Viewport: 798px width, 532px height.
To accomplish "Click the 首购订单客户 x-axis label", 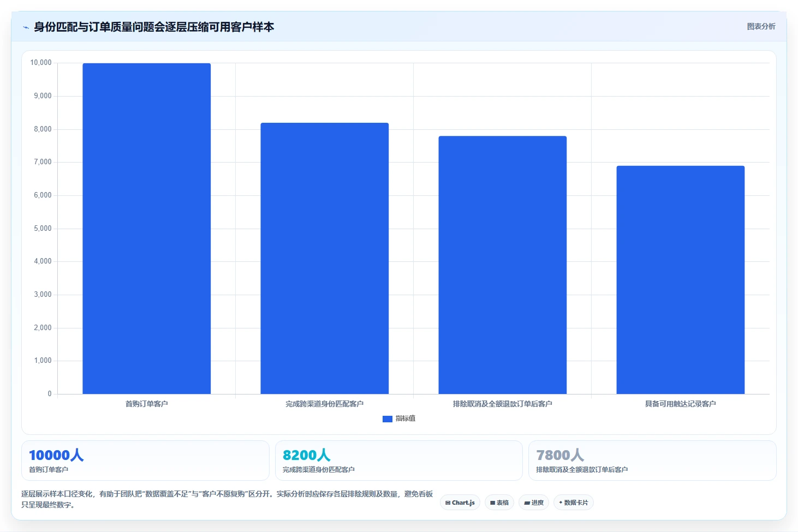I will pos(146,404).
